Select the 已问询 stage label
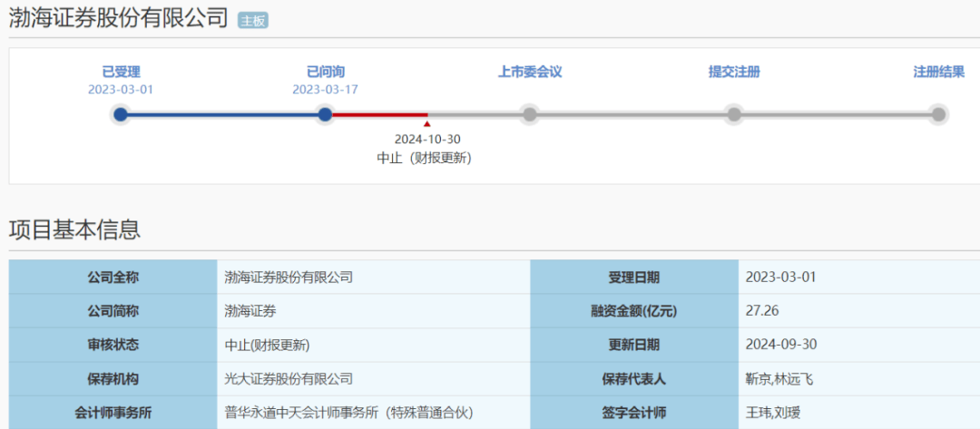This screenshot has width=980, height=429. click(325, 72)
